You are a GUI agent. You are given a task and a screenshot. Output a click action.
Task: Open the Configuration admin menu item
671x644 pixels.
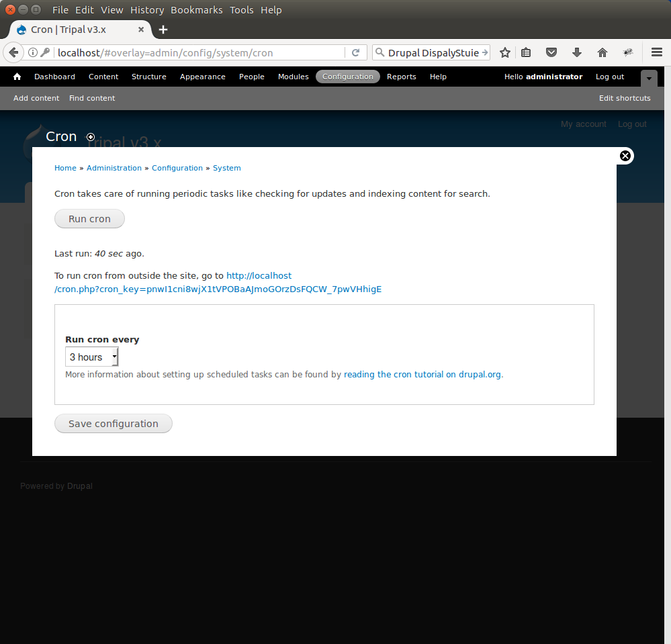click(347, 77)
